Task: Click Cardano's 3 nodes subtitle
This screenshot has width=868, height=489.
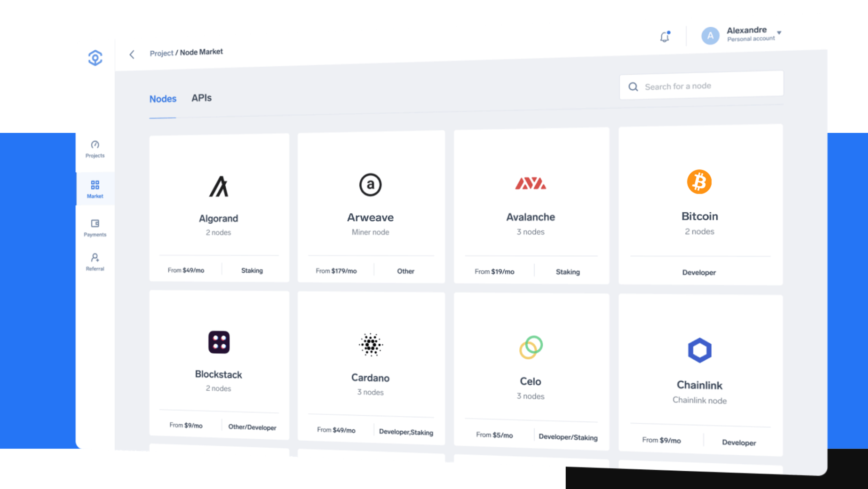Action: [x=370, y=392]
